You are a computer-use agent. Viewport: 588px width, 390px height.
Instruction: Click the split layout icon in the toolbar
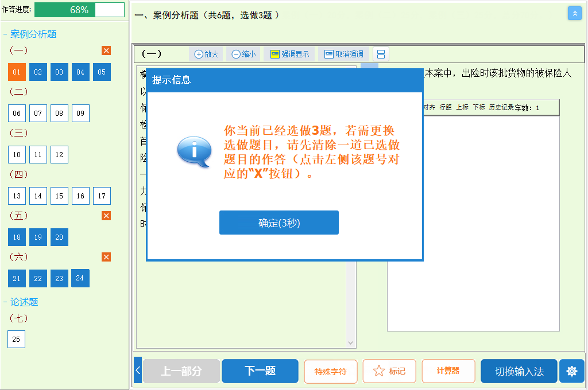381,54
